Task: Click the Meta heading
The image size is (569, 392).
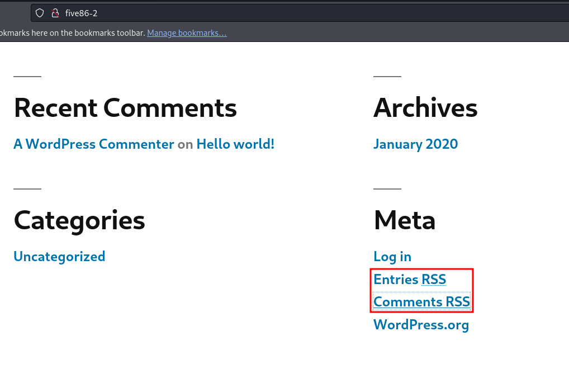Action: pos(405,220)
